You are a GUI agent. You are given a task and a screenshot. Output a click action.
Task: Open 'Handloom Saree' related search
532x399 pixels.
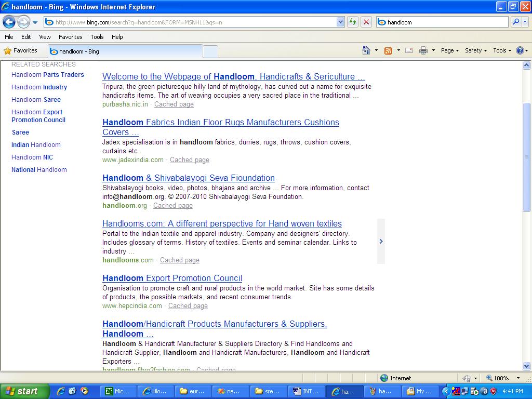click(x=36, y=100)
